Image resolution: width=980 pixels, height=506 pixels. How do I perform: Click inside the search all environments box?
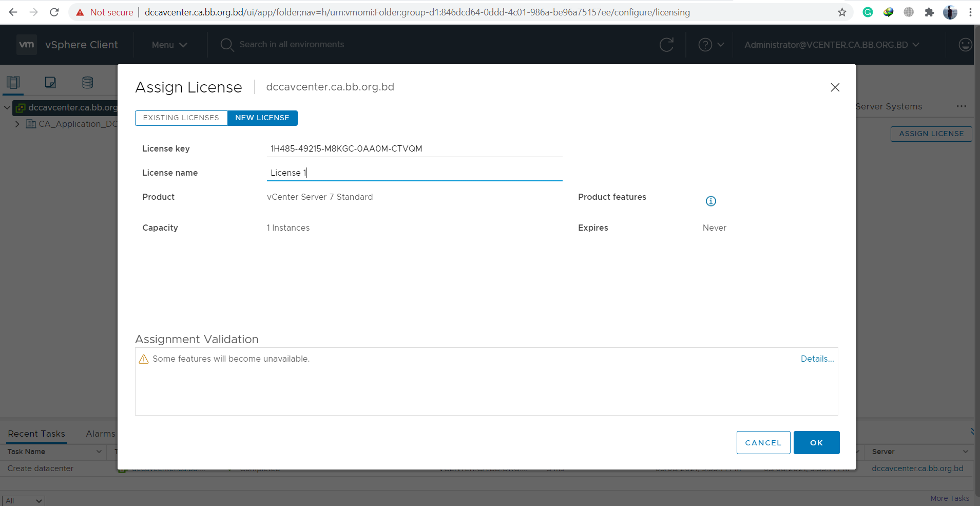coord(292,45)
